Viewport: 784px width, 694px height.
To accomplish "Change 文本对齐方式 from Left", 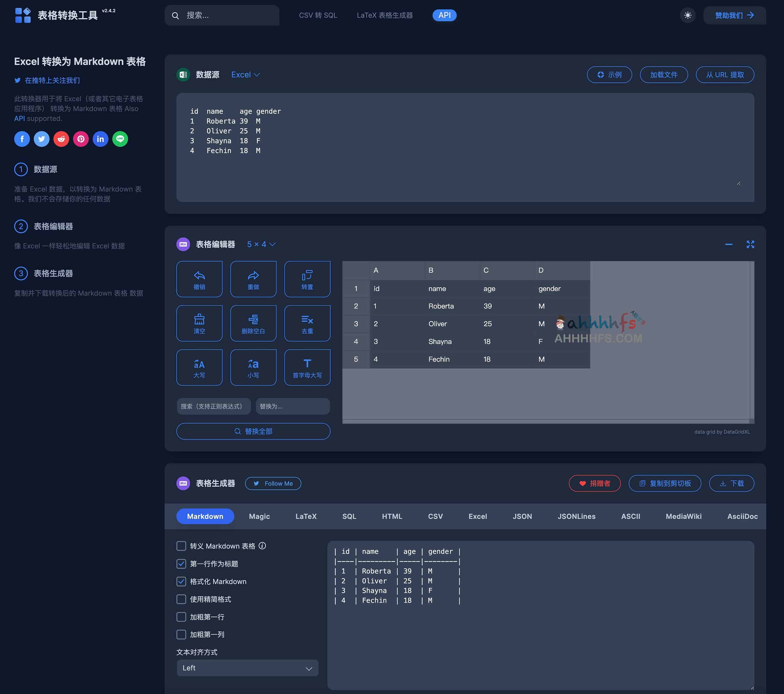I will tap(247, 668).
